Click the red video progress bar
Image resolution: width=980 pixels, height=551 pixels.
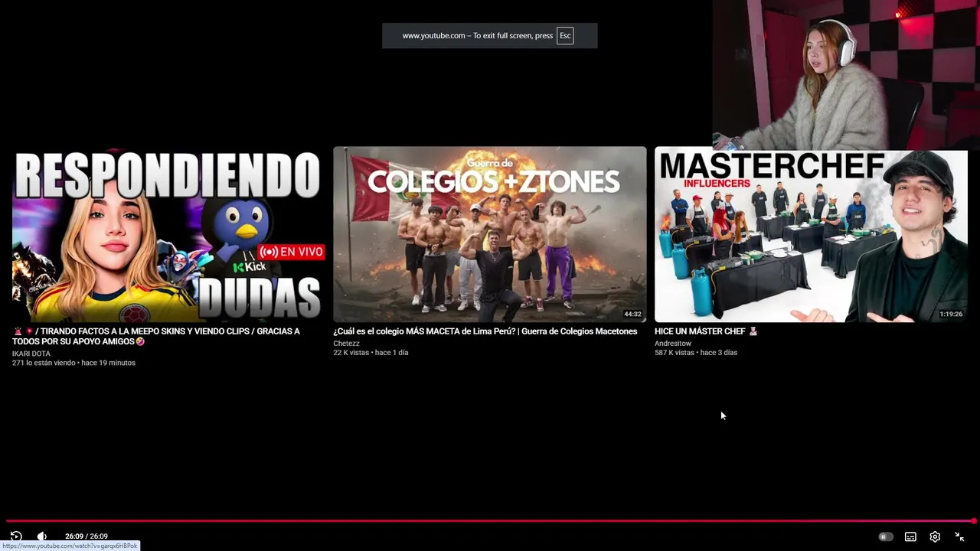point(490,521)
